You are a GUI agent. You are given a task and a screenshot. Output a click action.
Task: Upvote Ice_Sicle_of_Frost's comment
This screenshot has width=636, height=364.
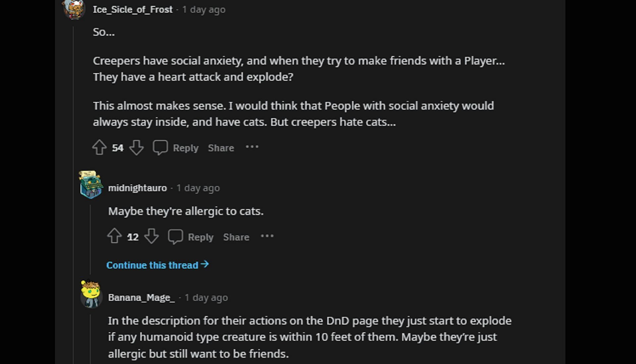[x=99, y=147]
